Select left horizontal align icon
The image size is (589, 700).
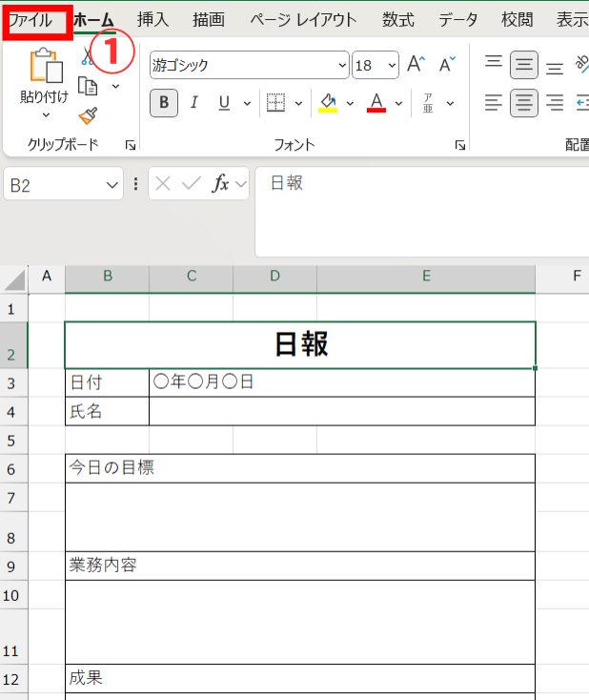pos(494,103)
